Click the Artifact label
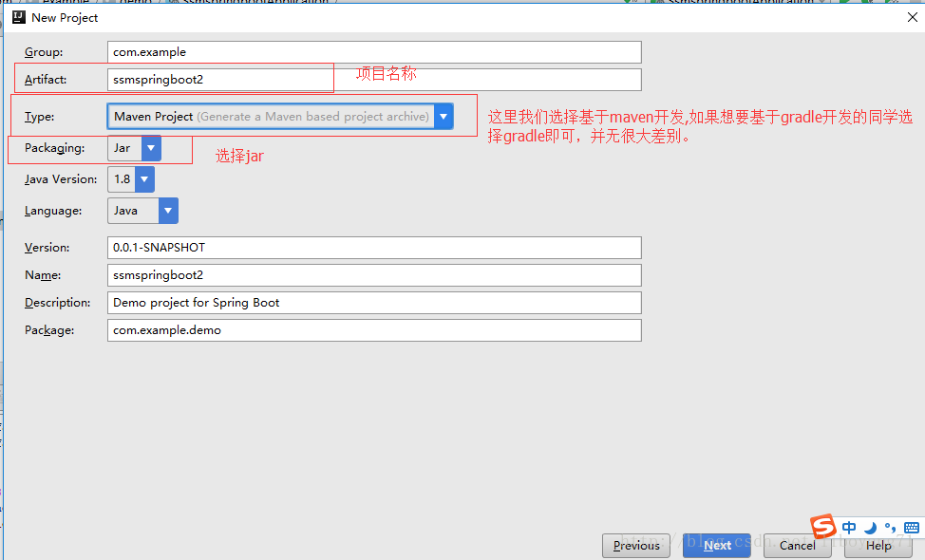Image resolution: width=925 pixels, height=560 pixels. pos(46,80)
